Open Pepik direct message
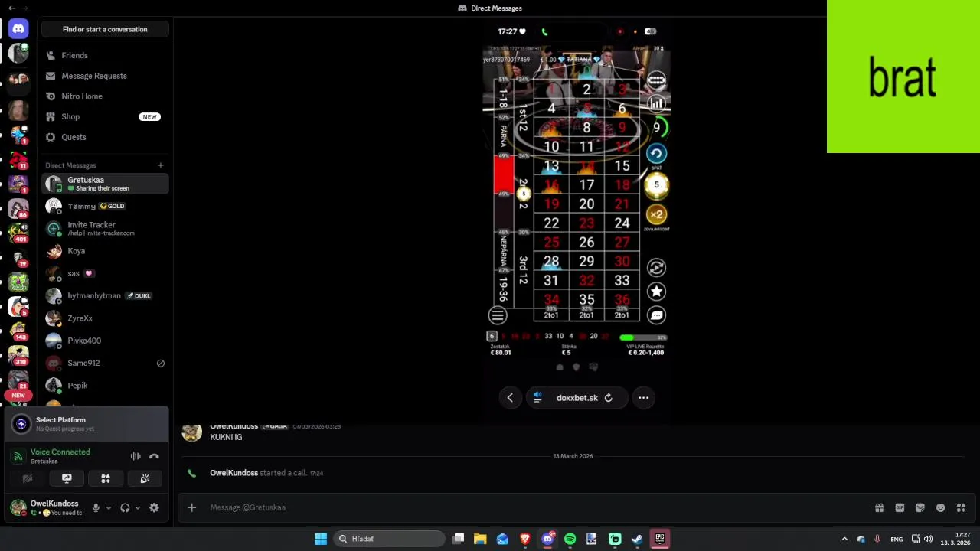 point(105,386)
